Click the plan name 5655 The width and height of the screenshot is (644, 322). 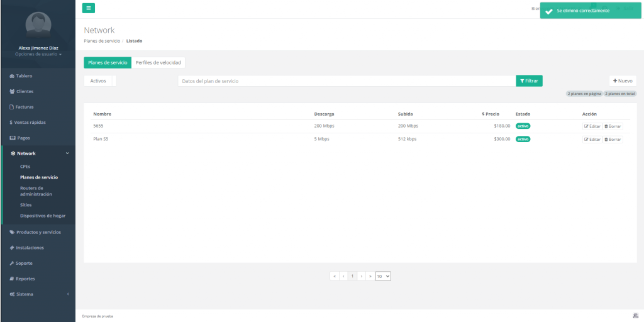pos(98,126)
